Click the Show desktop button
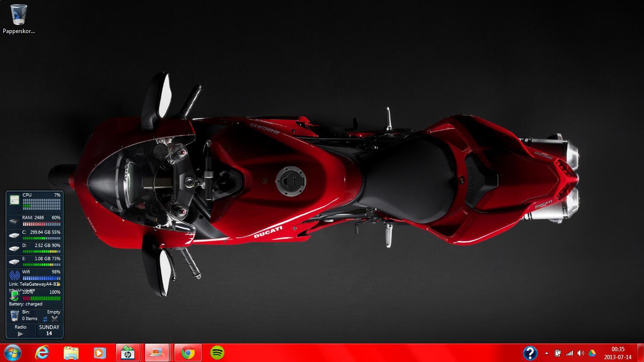 click(x=641, y=353)
